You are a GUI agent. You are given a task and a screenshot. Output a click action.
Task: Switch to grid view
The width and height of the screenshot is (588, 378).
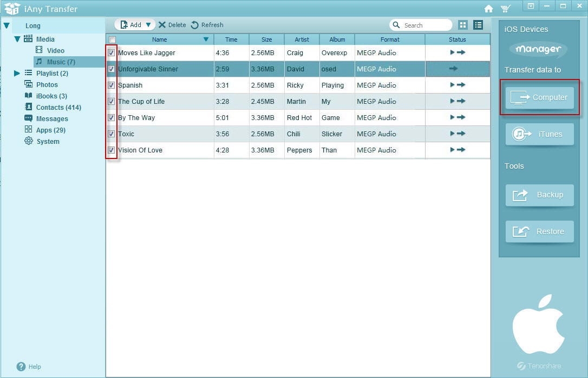[x=463, y=25]
